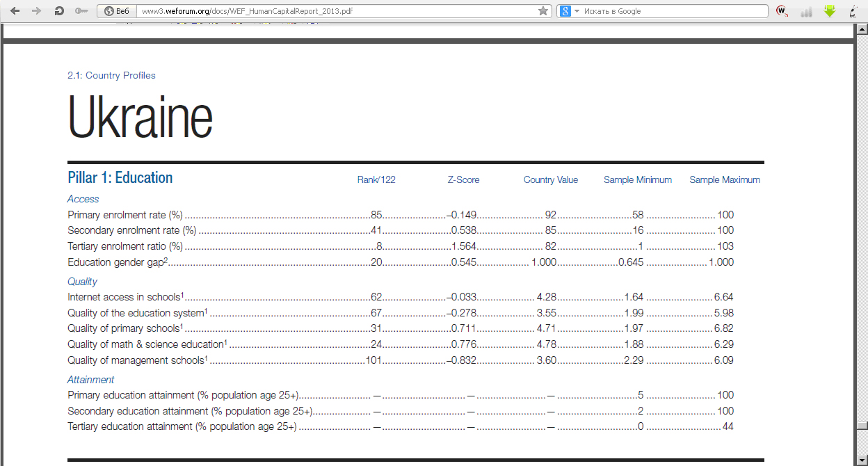Click the Pillar 1: Education heading

pyautogui.click(x=120, y=178)
